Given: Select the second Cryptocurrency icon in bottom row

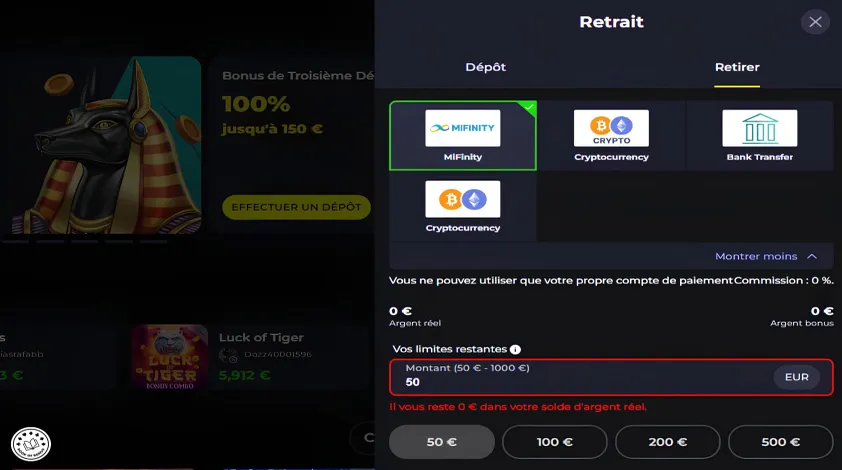Looking at the screenshot, I should click(462, 199).
